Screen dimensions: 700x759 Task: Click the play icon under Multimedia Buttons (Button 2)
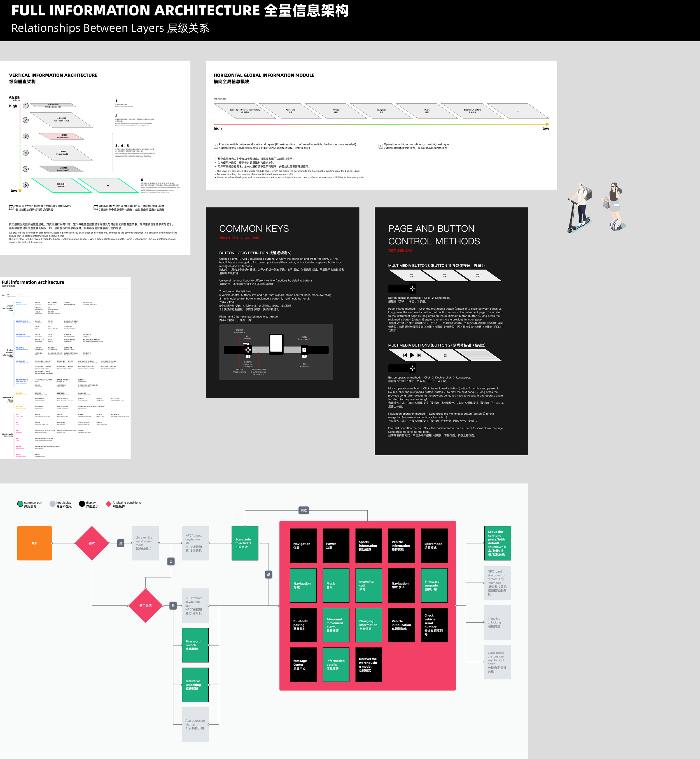click(x=412, y=355)
